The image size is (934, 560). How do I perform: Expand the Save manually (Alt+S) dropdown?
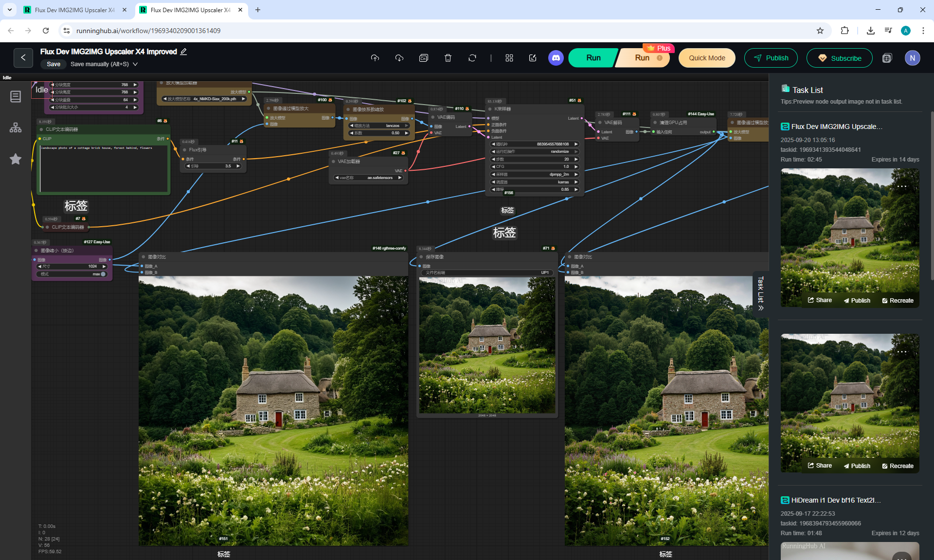coord(135,64)
